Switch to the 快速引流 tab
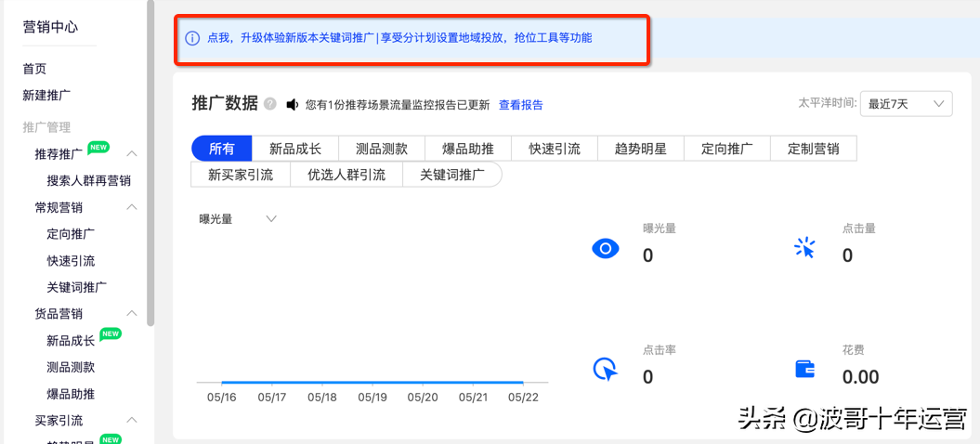The image size is (980, 444). click(x=555, y=149)
